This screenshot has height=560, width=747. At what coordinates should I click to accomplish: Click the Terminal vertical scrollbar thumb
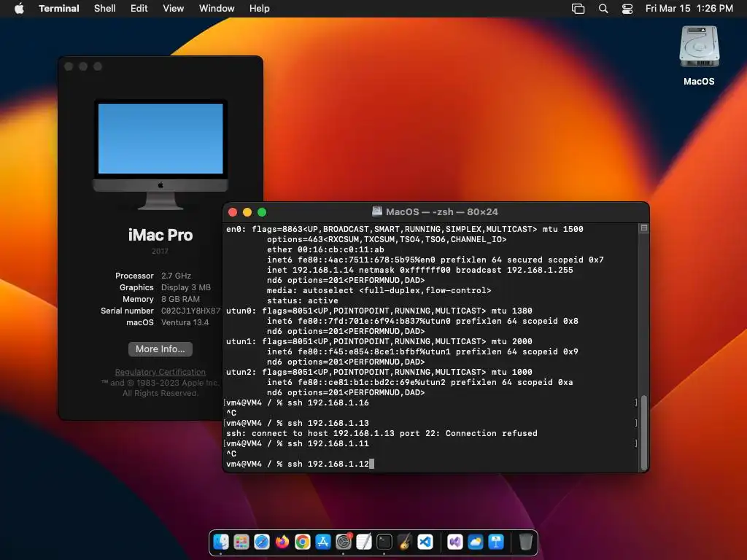644,432
